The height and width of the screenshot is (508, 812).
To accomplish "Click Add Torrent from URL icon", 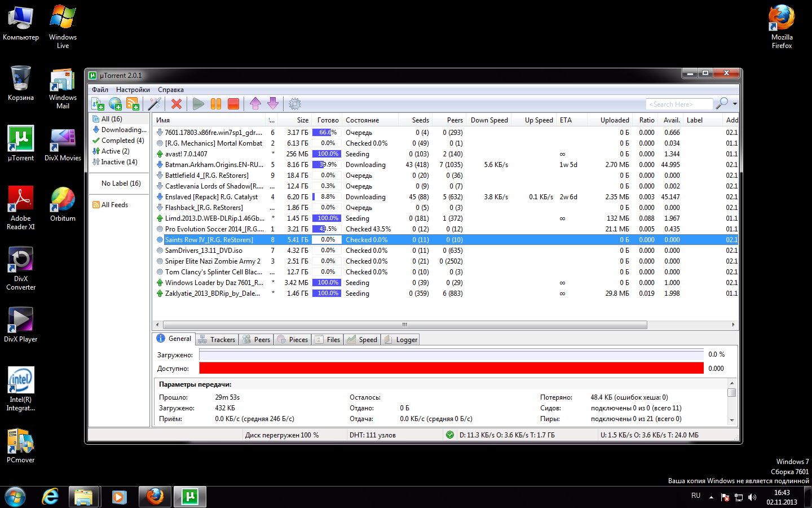I will [x=115, y=104].
